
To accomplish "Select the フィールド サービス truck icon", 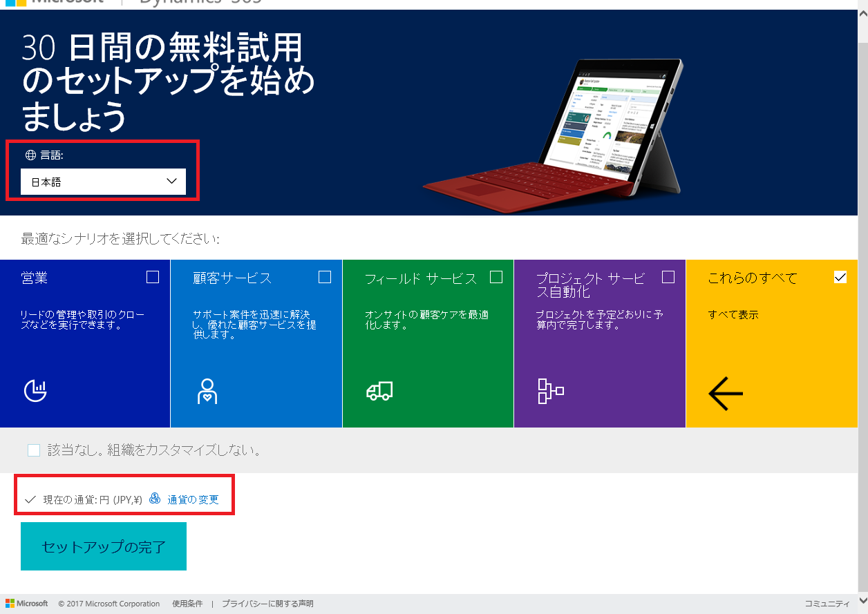I will coord(381,391).
